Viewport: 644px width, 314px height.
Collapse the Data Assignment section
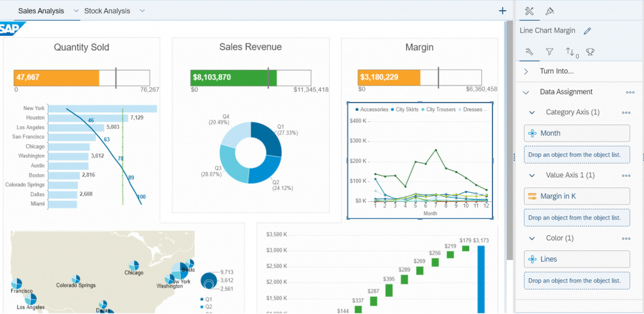[x=526, y=93]
